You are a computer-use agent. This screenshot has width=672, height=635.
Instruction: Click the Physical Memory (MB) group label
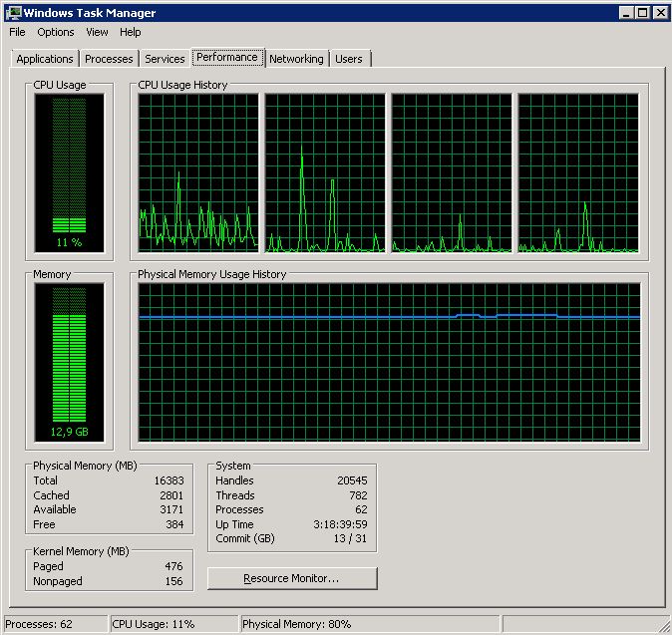[85, 466]
